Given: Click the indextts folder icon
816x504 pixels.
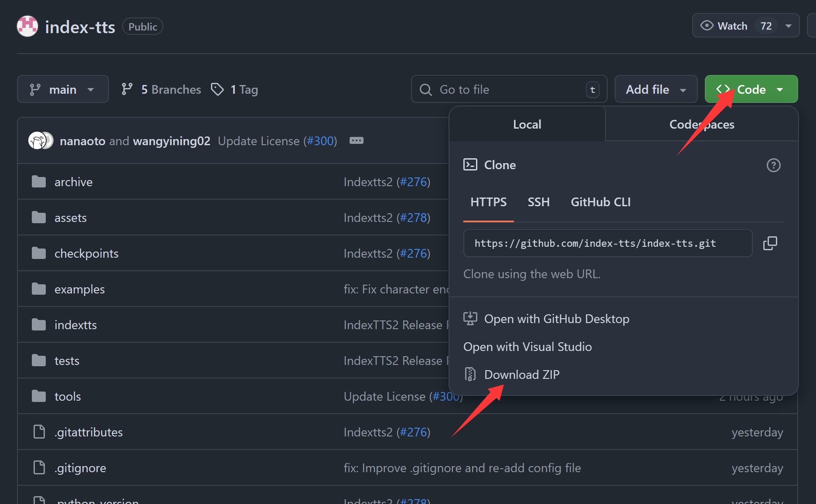Looking at the screenshot, I should pos(39,324).
